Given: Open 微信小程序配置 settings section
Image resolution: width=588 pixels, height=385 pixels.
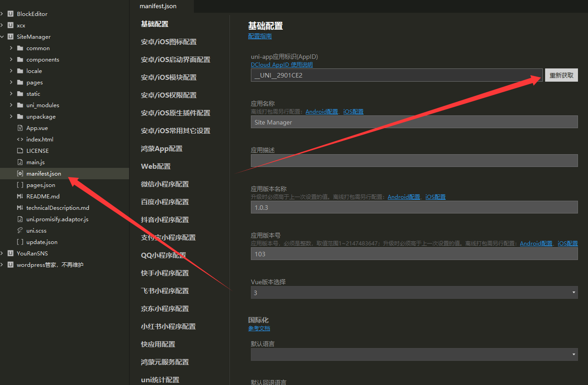Looking at the screenshot, I should pyautogui.click(x=165, y=184).
